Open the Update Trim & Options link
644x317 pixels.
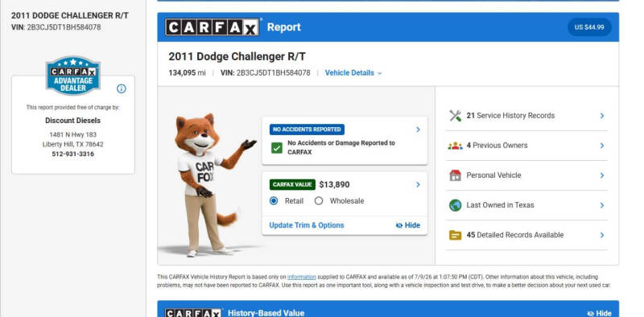tap(307, 225)
